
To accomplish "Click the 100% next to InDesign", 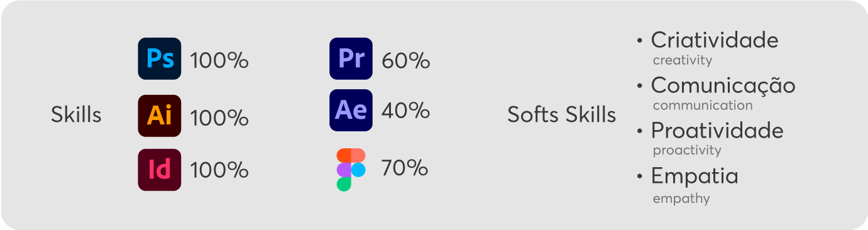I will (x=219, y=170).
